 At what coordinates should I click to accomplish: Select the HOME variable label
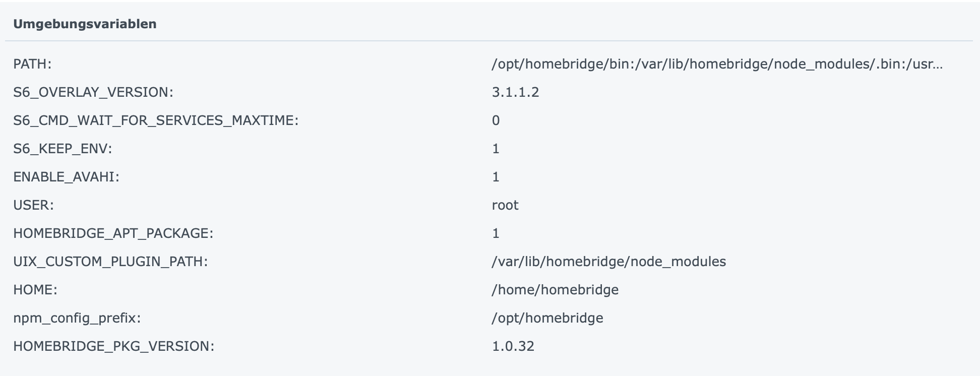coord(35,290)
